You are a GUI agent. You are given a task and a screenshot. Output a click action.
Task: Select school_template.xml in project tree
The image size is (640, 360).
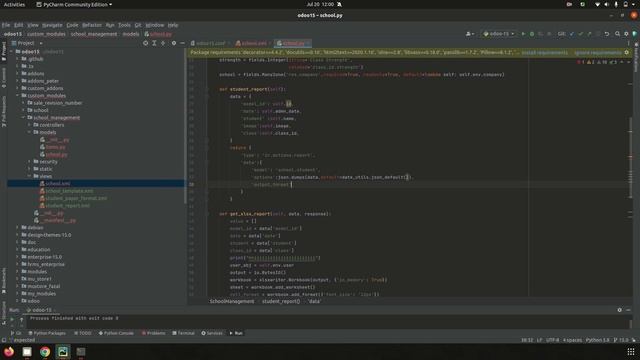(69, 191)
